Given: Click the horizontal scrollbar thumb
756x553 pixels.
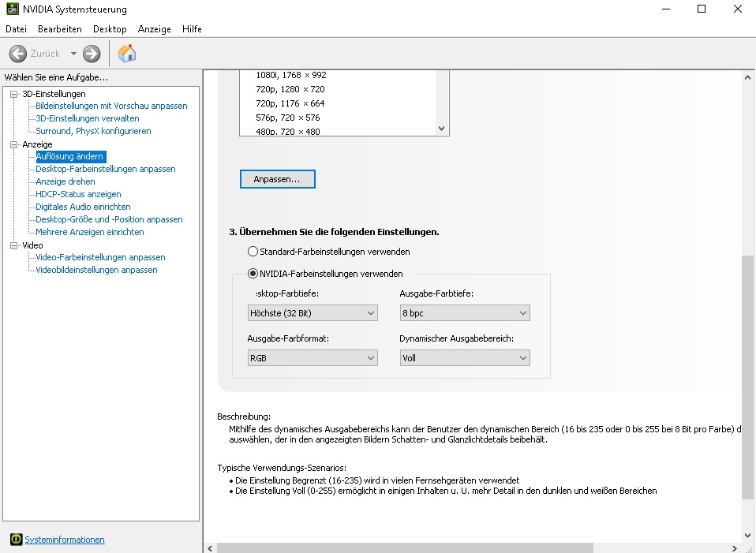Looking at the screenshot, I should 405,548.
